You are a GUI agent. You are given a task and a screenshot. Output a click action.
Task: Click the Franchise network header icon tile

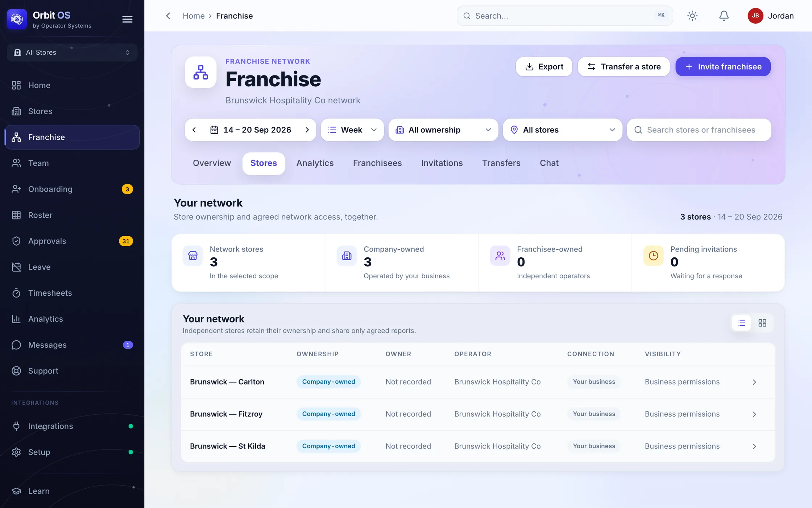[x=201, y=72]
